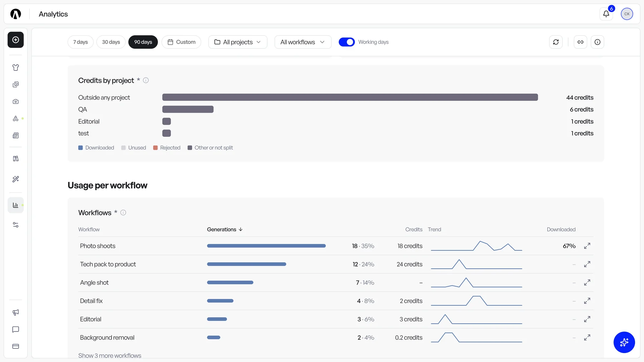Expand the Detail fix workflow row

587,301
